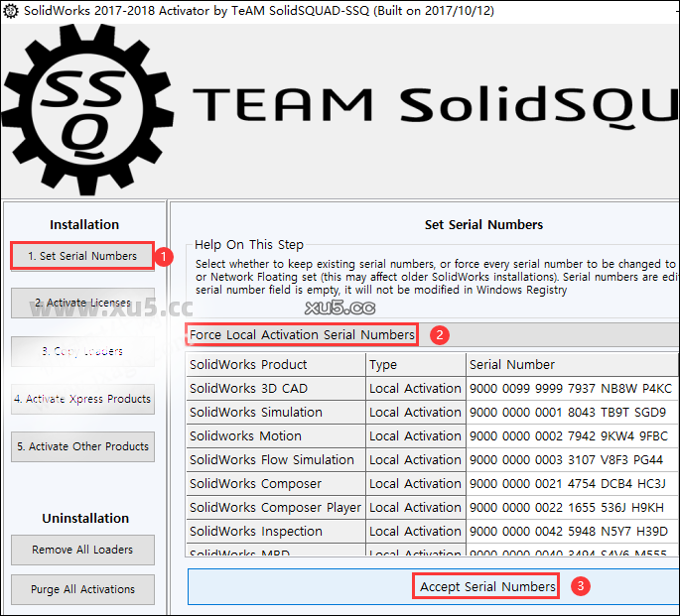Edit the Solidworks Motion serial number field
Viewport: 680px width, 616px height.
[571, 435]
